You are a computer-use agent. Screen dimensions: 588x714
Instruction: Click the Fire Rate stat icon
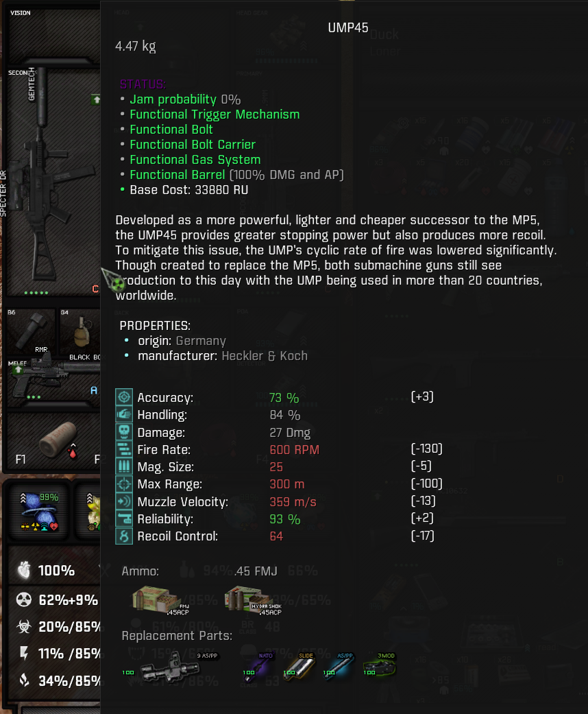click(124, 449)
